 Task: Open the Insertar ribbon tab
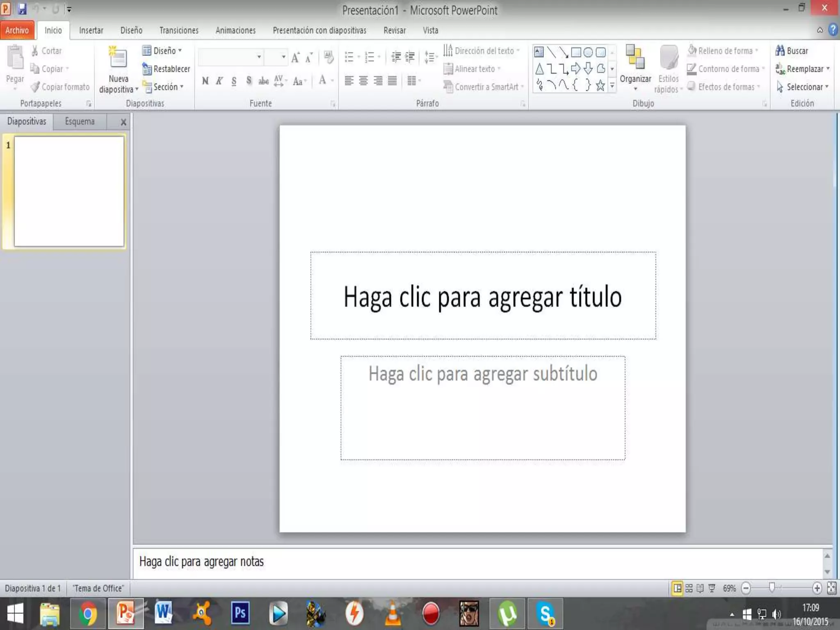click(91, 30)
